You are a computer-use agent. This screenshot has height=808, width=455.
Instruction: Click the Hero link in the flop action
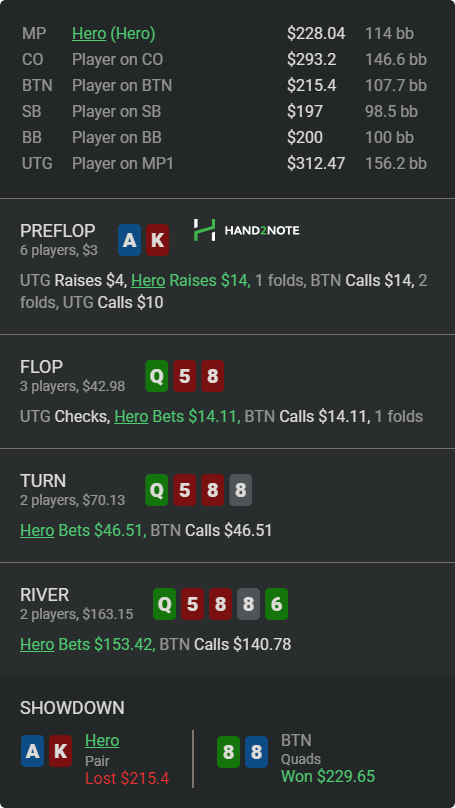coord(131,416)
